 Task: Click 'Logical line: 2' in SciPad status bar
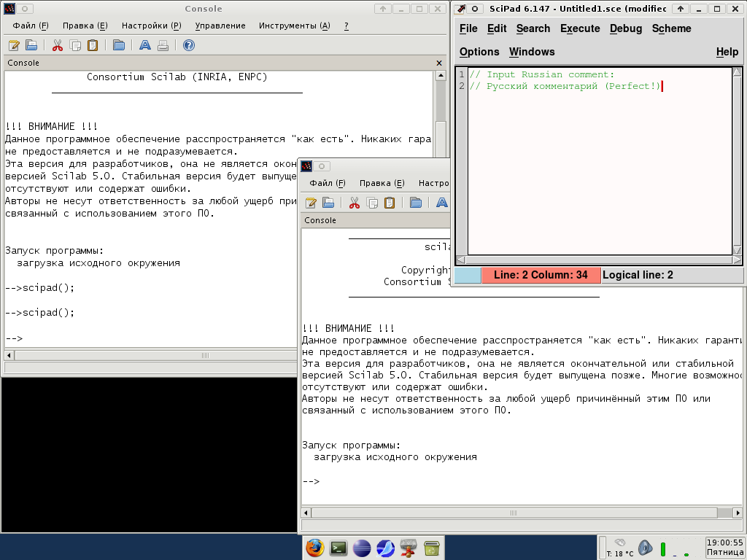click(x=638, y=275)
